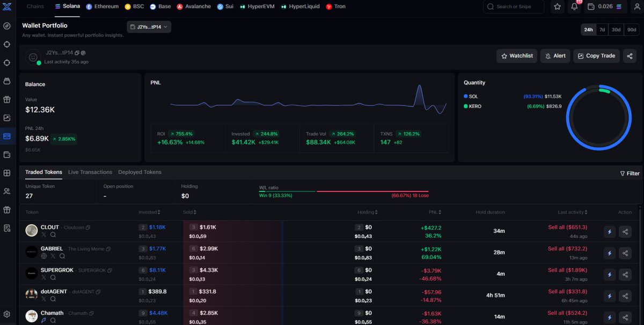Click the share icon next to Copy Trade
This screenshot has height=325, width=644.
(630, 56)
